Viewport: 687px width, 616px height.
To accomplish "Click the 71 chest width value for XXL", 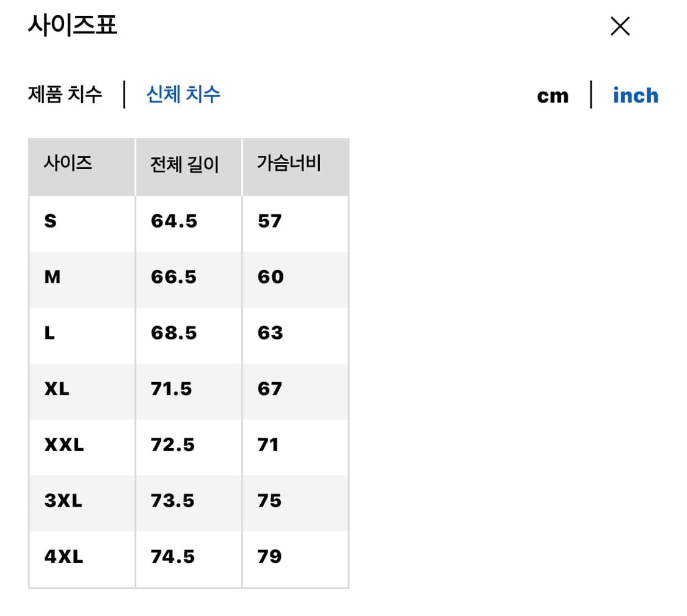I will click(268, 444).
